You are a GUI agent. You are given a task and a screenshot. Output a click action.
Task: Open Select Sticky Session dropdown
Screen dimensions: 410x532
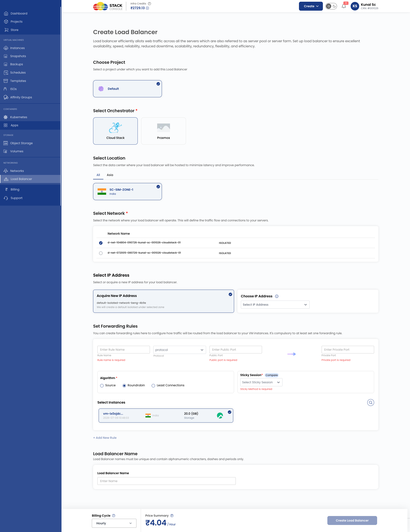(261, 382)
